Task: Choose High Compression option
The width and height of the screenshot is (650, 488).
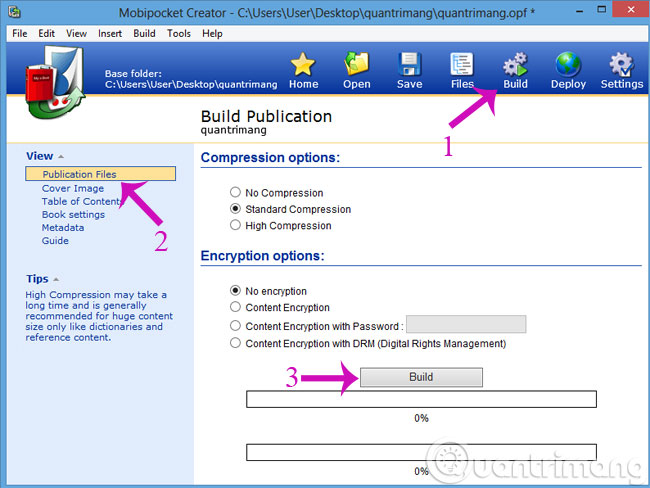Action: coord(235,225)
